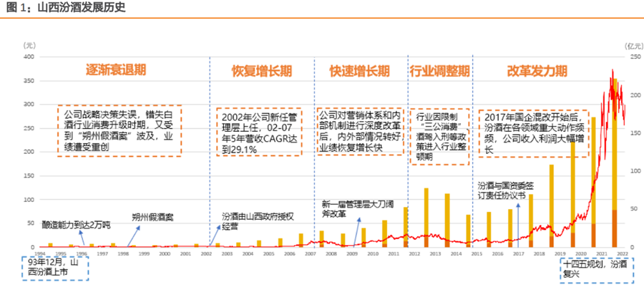Click the 2008 year label
The height and width of the screenshot is (285, 644).
pos(331,254)
